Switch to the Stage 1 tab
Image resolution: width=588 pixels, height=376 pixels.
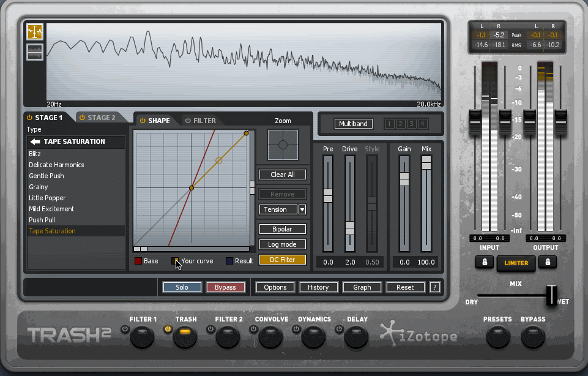49,118
